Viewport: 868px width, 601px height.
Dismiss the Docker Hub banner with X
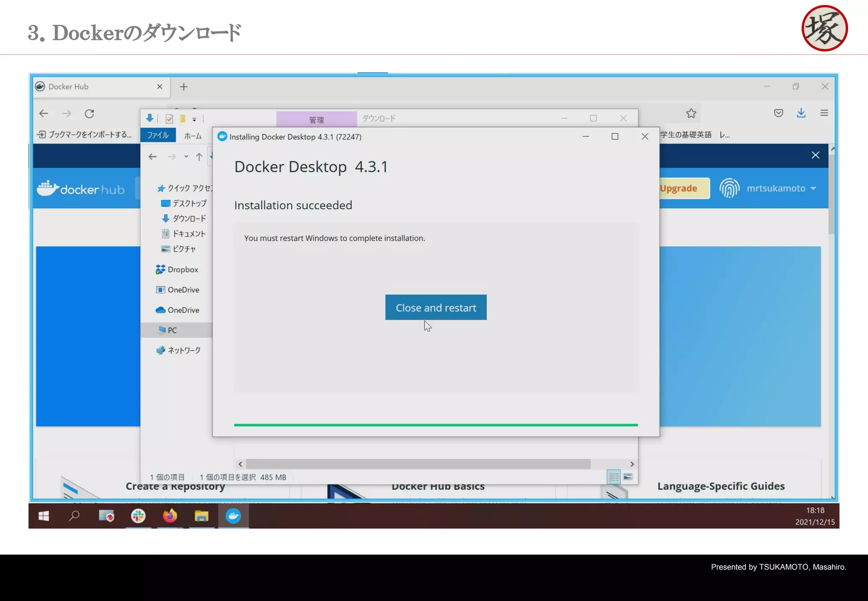tap(815, 155)
